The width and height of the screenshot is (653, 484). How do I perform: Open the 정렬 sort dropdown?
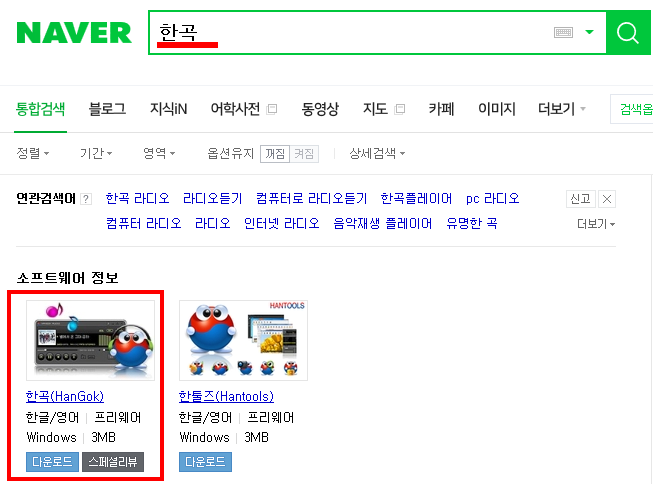32,153
